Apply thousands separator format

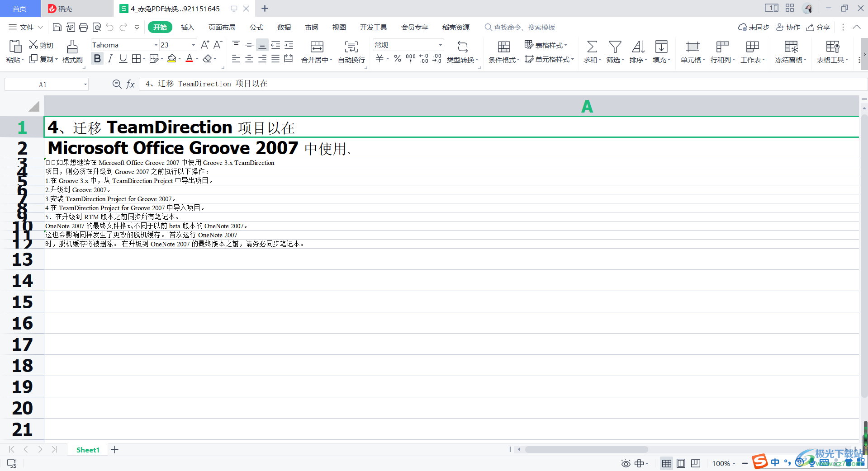coord(410,58)
